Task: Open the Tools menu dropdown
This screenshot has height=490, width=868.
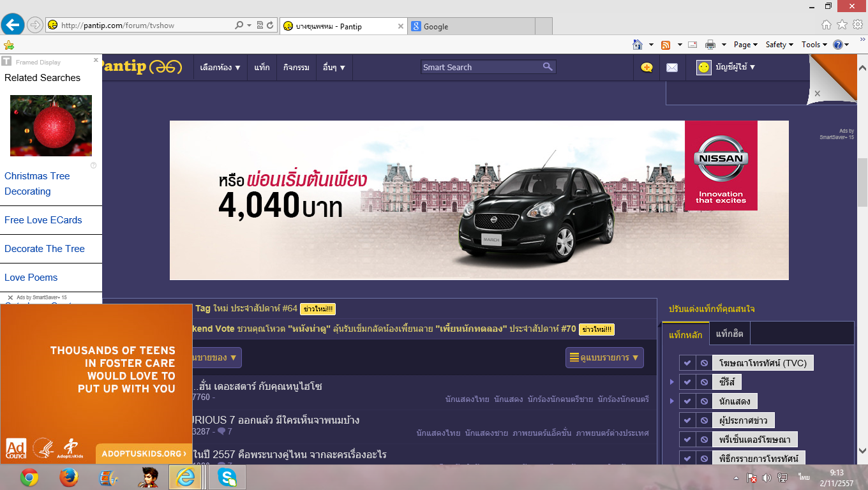Action: click(x=814, y=45)
